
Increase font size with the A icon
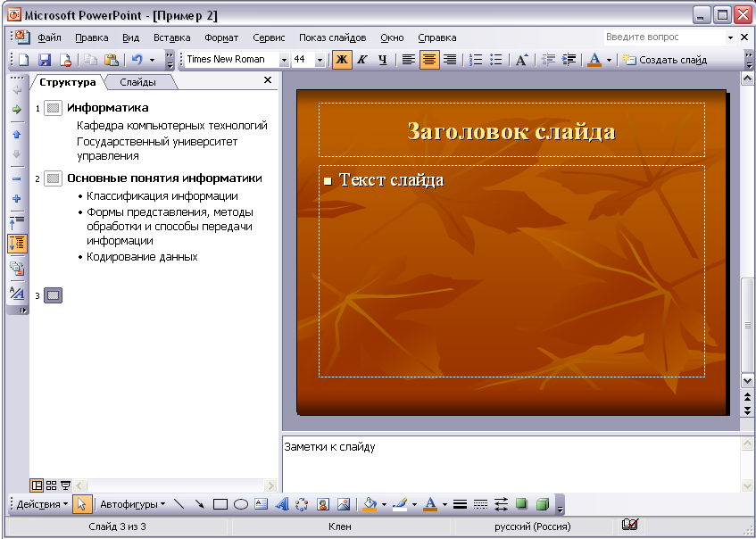(x=521, y=60)
